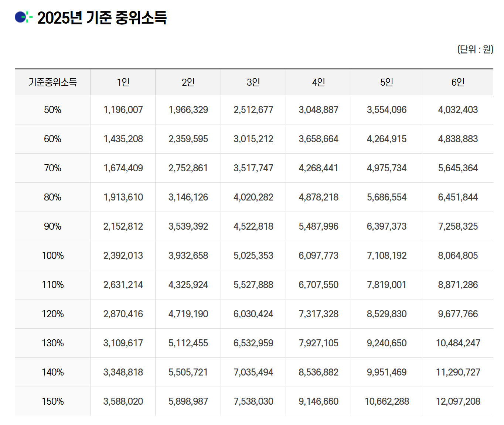Click the cell value 4,268,441
The width and height of the screenshot is (504, 425).
point(319,168)
